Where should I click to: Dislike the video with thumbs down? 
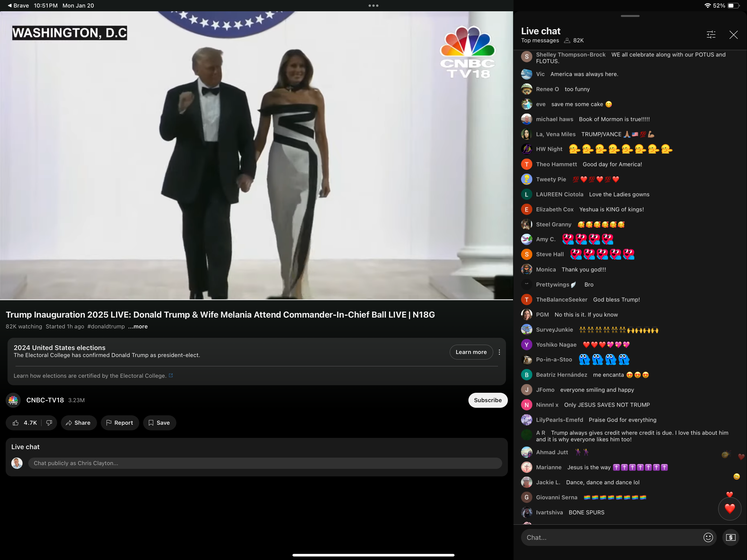[x=49, y=423]
